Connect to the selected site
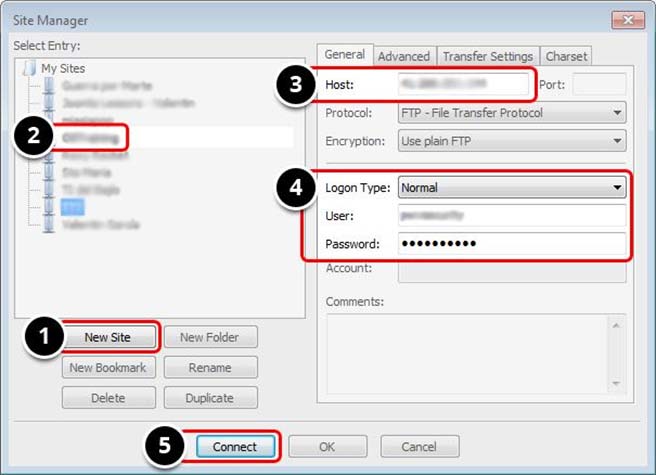 (236, 447)
